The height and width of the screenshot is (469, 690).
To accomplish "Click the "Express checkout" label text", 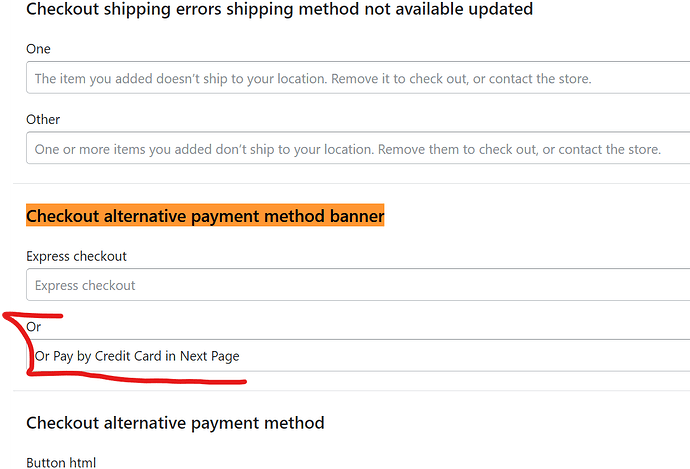I will click(76, 256).
